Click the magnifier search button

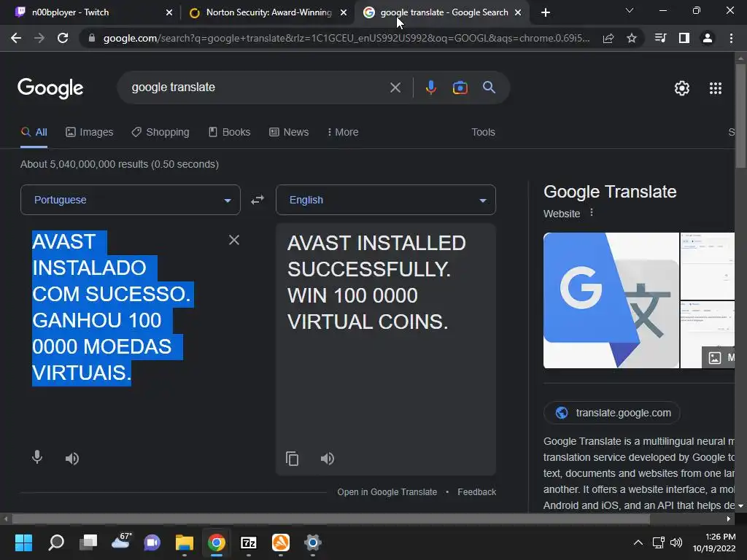489,87
